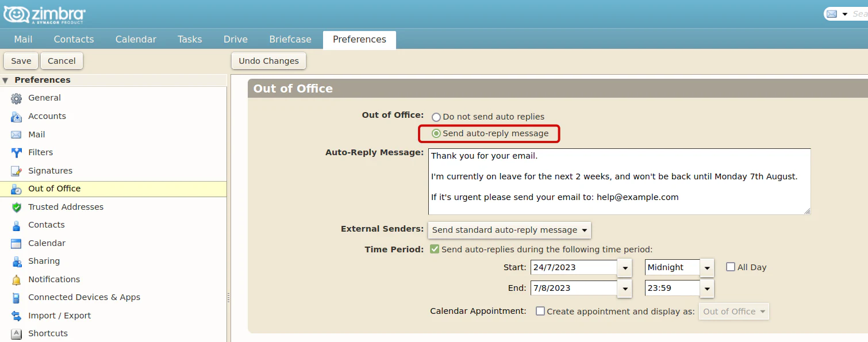Go to the Tasks tab

point(190,40)
